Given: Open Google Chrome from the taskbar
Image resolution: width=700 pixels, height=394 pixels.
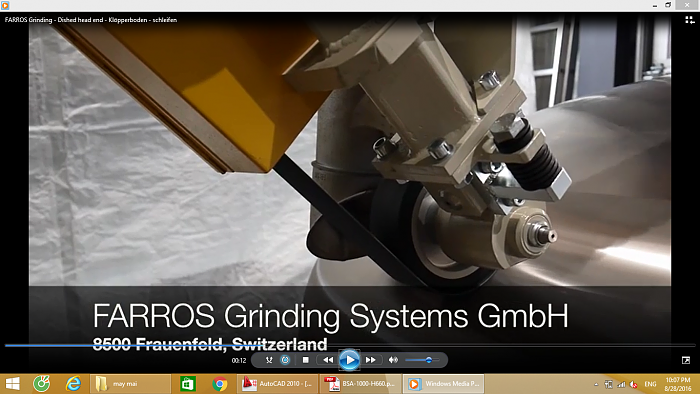Looking at the screenshot, I should click(x=220, y=384).
